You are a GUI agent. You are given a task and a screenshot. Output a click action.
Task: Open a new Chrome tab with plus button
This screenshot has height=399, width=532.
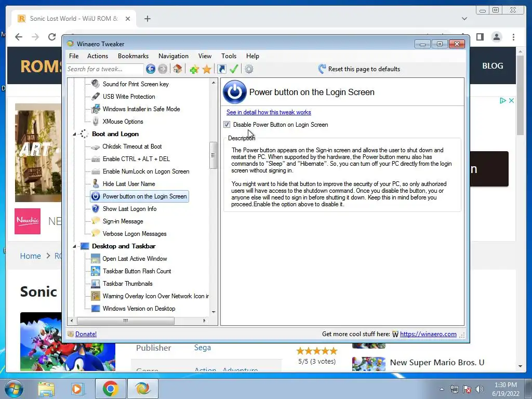(147, 19)
